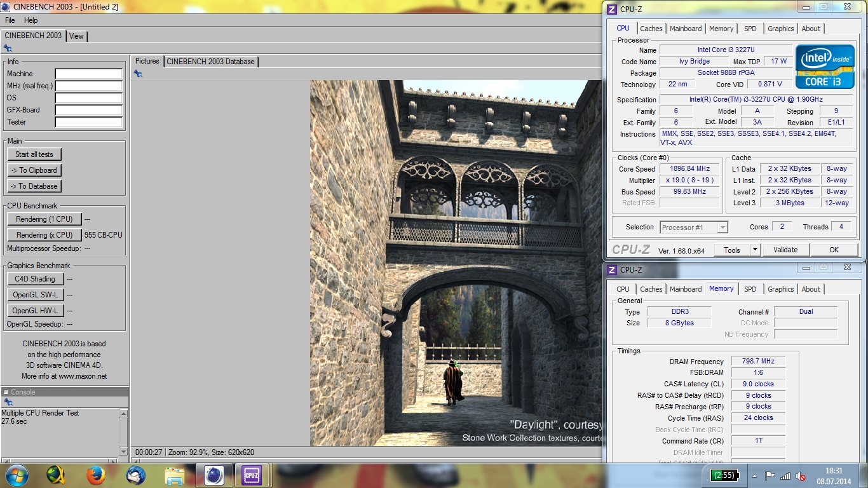This screenshot has height=488, width=868.
Task: Click the GFX-Board input field
Action: click(88, 111)
